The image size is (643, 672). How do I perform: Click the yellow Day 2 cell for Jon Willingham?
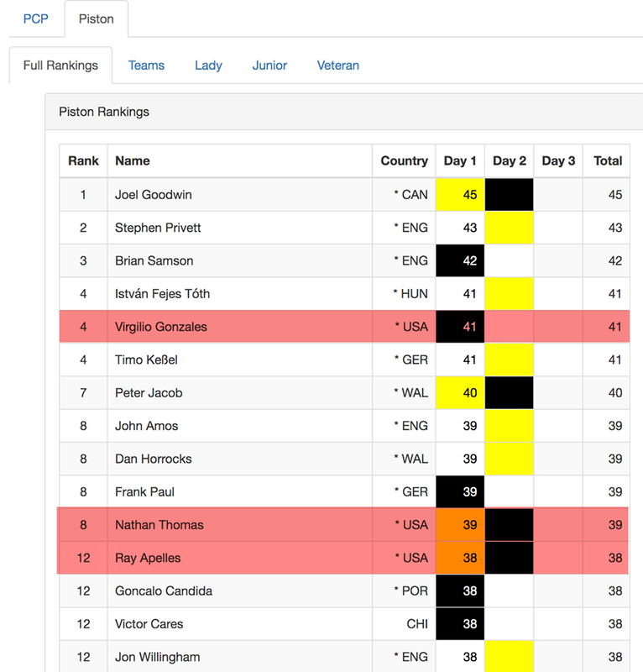tap(509, 656)
